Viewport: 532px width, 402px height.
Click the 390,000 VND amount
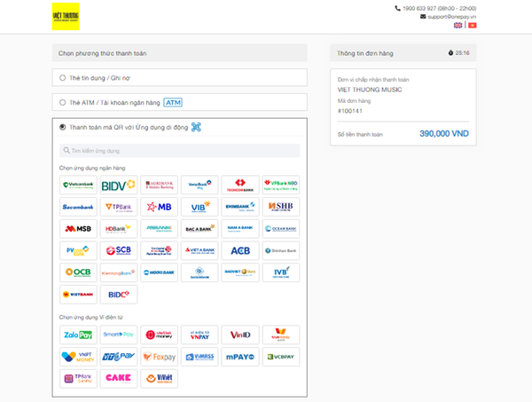(x=444, y=133)
